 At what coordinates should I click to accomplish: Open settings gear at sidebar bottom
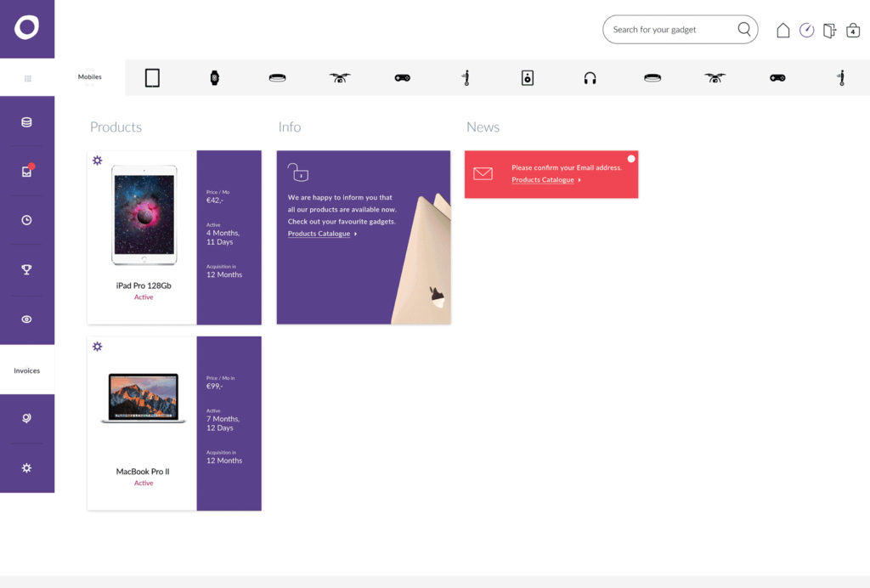pos(26,467)
